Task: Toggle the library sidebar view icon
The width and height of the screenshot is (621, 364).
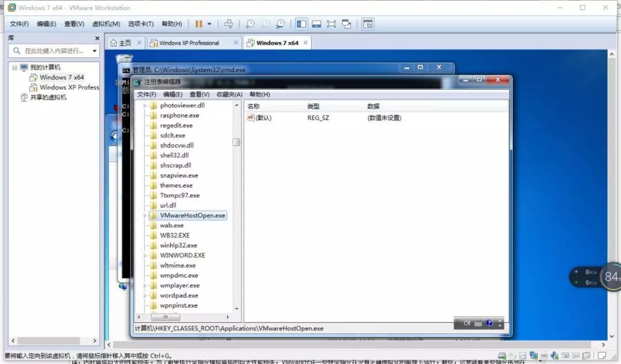Action: (301, 24)
